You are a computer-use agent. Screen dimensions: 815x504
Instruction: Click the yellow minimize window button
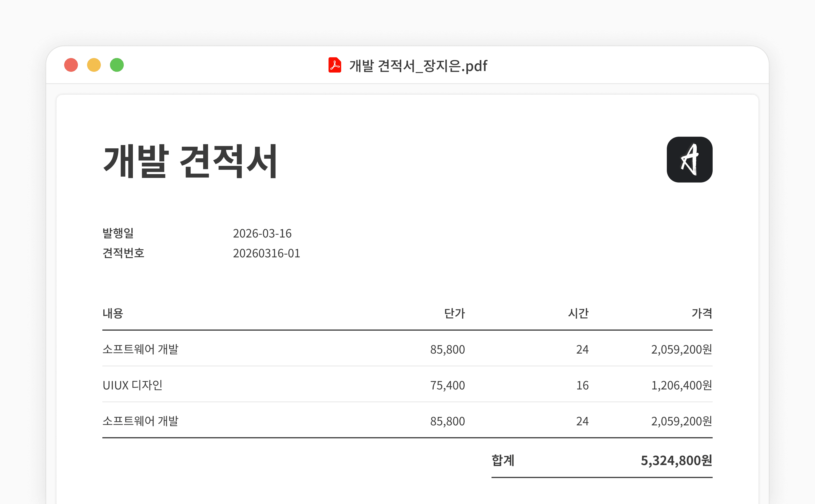tap(94, 65)
